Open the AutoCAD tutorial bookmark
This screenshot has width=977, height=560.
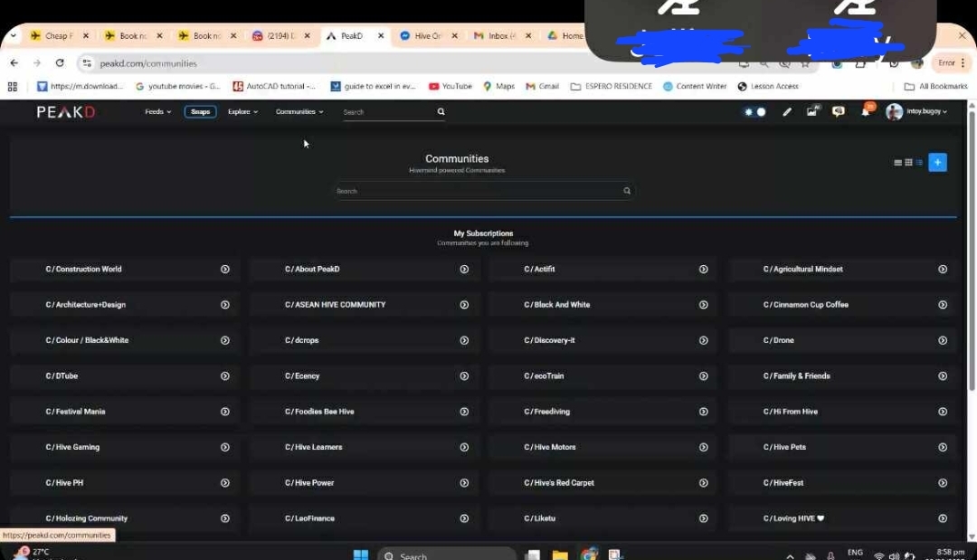coord(275,86)
